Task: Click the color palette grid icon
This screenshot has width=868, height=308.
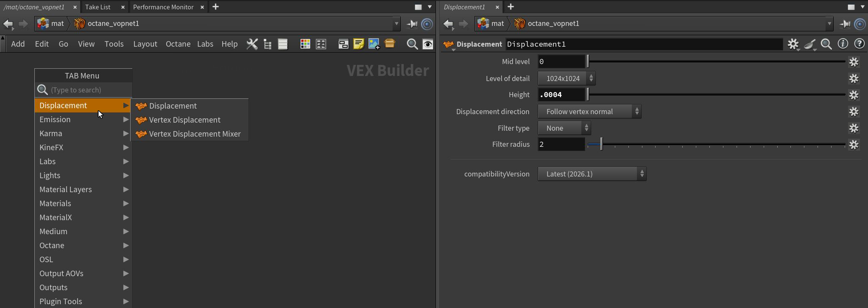Action: pyautogui.click(x=305, y=44)
